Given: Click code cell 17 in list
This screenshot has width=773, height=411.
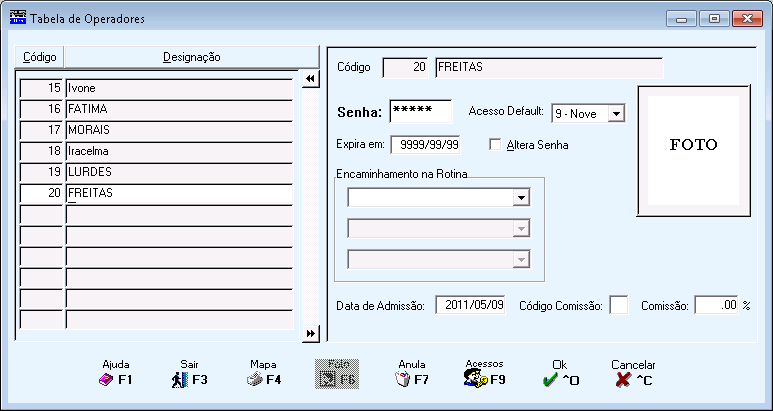Looking at the screenshot, I should [x=41, y=131].
